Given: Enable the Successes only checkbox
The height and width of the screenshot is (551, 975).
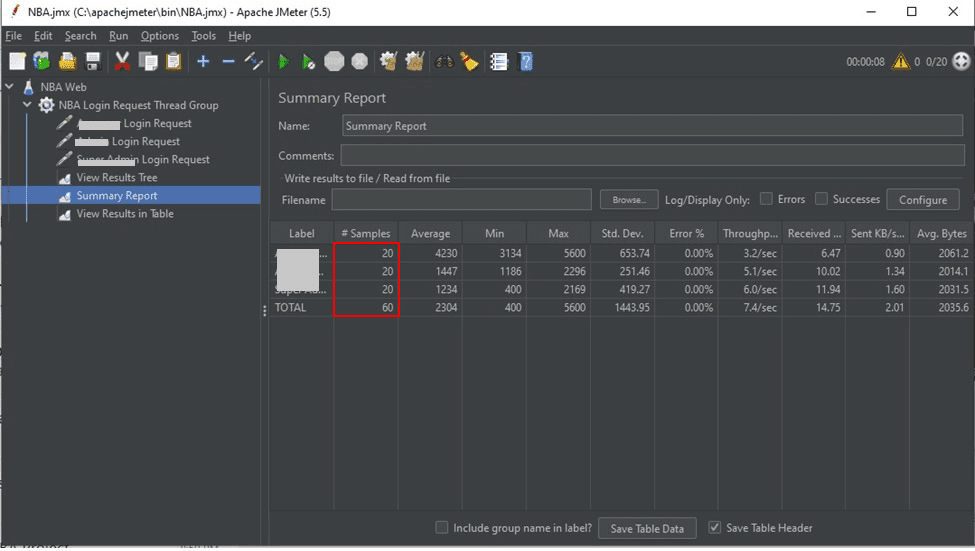Looking at the screenshot, I should pos(821,199).
